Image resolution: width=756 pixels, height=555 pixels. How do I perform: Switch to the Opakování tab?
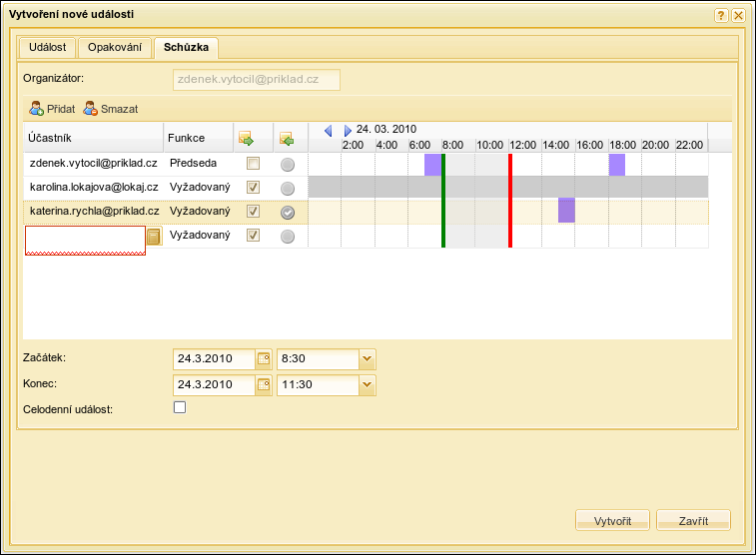point(116,47)
